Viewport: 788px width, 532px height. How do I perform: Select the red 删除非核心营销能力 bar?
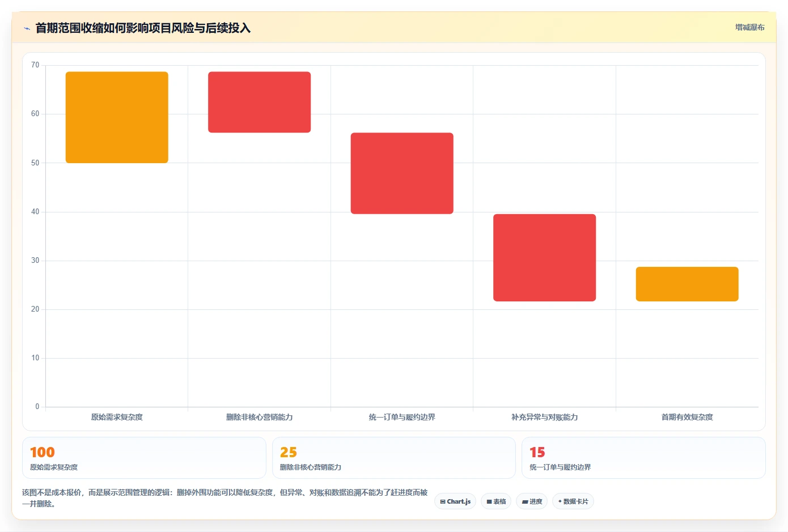[259, 102]
